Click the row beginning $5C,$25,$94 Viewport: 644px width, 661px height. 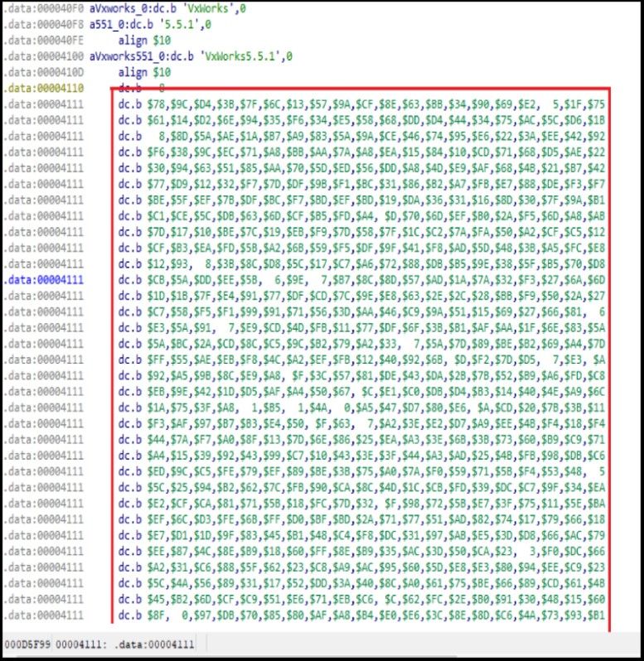(361, 487)
